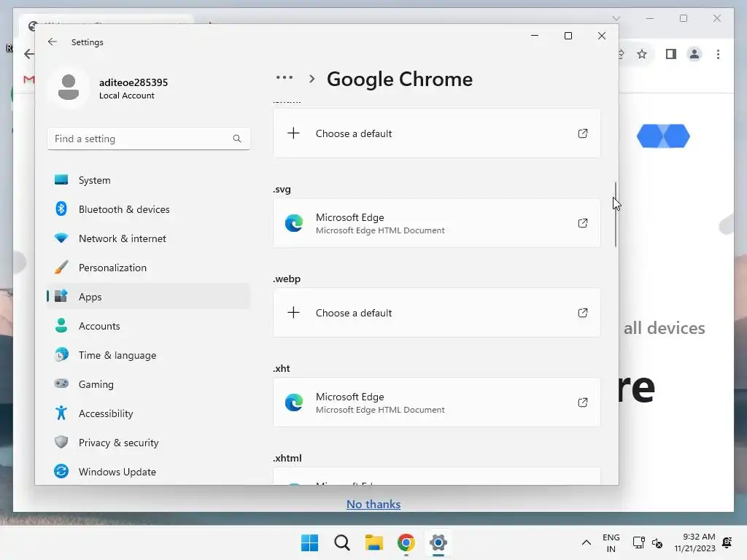Open Accounts settings
747x560 pixels.
pos(149,326)
